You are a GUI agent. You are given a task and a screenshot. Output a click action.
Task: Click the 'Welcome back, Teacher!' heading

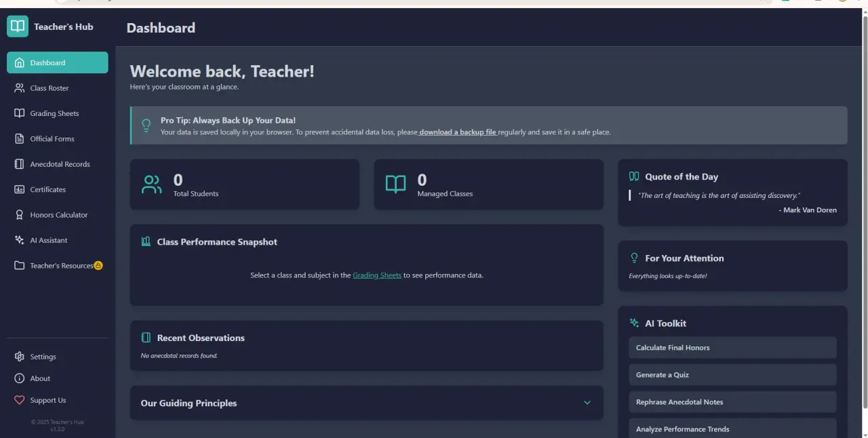click(222, 71)
